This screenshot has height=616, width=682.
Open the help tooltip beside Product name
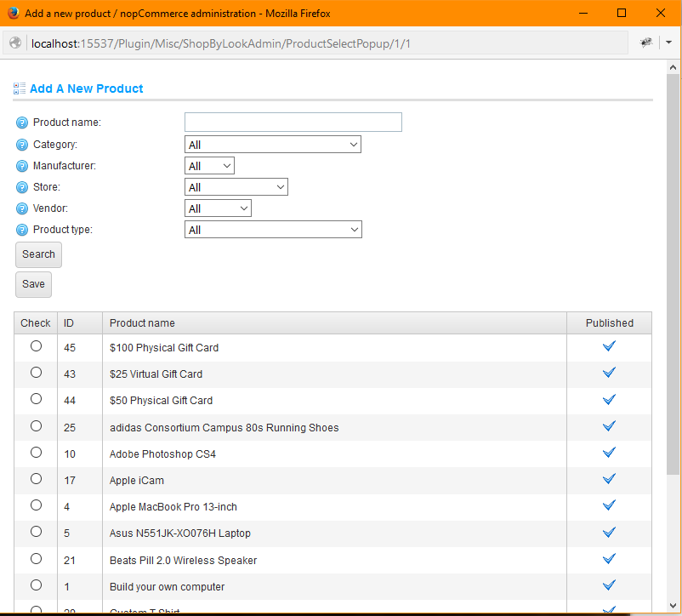click(21, 122)
